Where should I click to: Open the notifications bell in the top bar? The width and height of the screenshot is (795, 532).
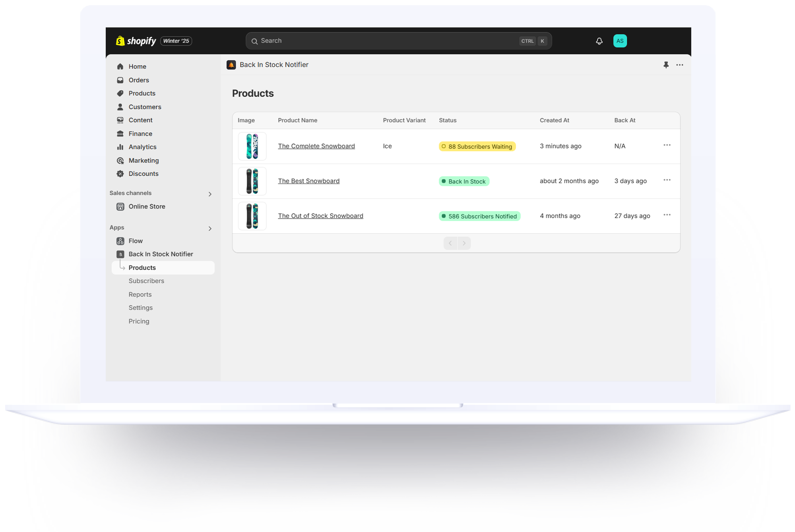(x=599, y=41)
